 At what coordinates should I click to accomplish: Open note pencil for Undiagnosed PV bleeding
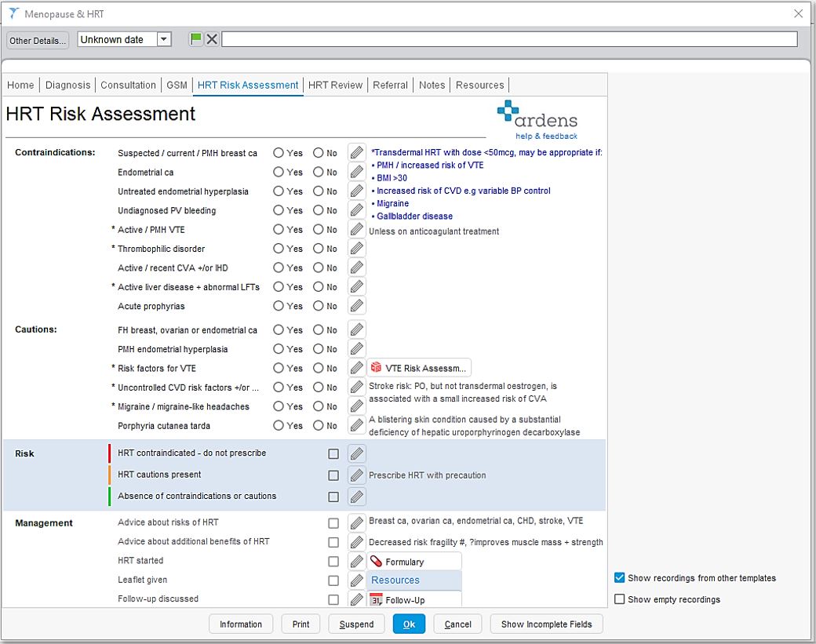coord(356,210)
